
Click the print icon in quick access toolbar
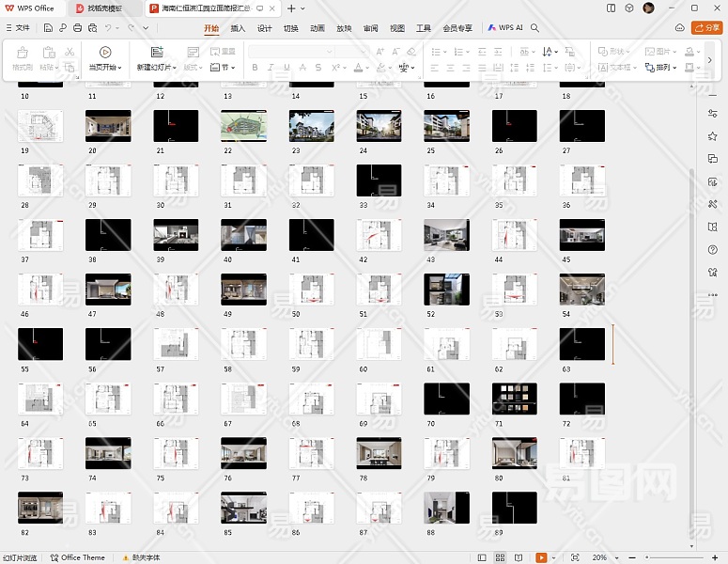pyautogui.click(x=76, y=28)
